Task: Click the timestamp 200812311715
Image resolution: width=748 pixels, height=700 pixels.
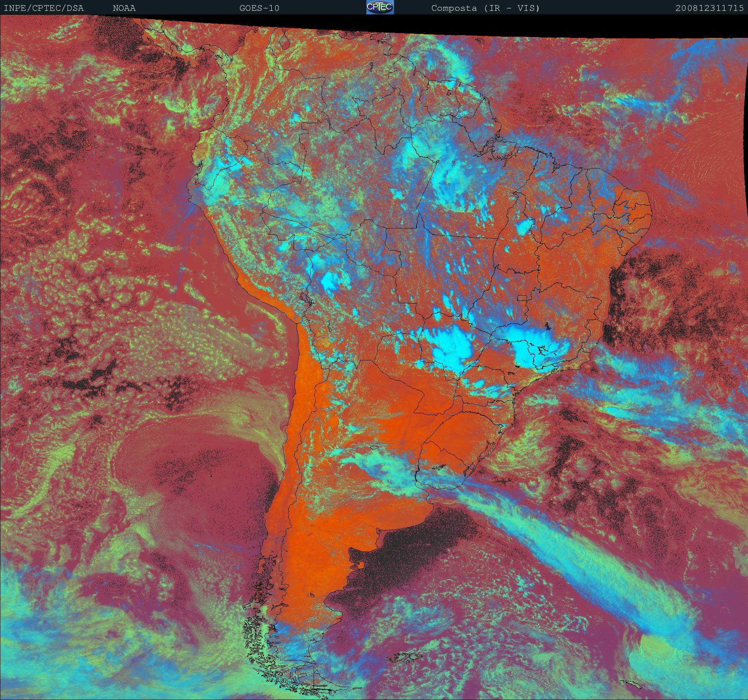Action: 710,8
